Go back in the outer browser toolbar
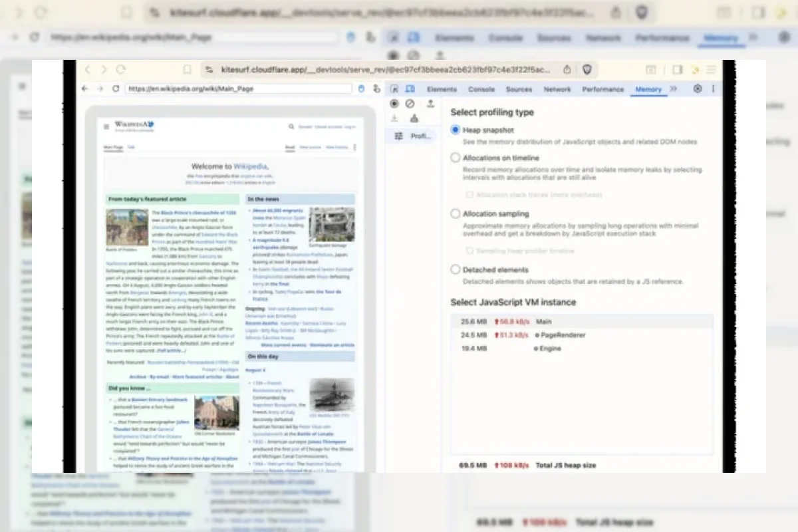The image size is (798, 532). (x=87, y=69)
